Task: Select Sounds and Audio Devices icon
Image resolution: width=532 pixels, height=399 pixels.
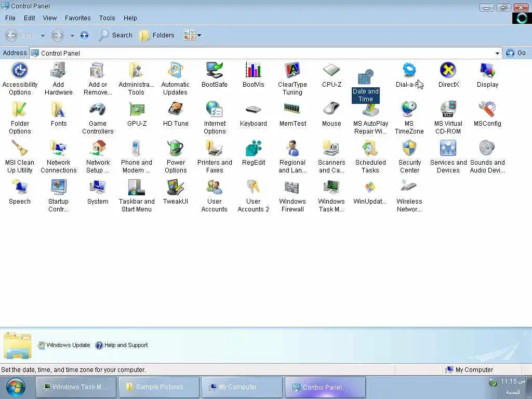Action: pos(487,157)
